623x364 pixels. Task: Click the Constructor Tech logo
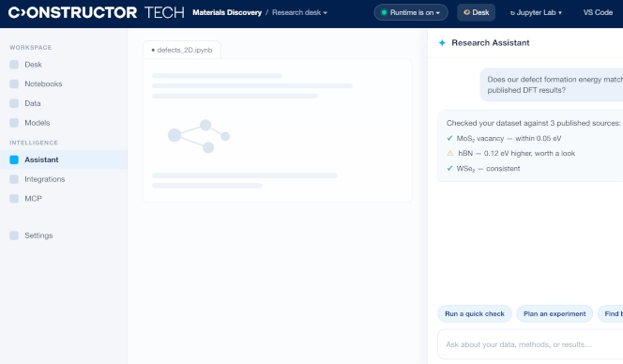click(x=96, y=13)
